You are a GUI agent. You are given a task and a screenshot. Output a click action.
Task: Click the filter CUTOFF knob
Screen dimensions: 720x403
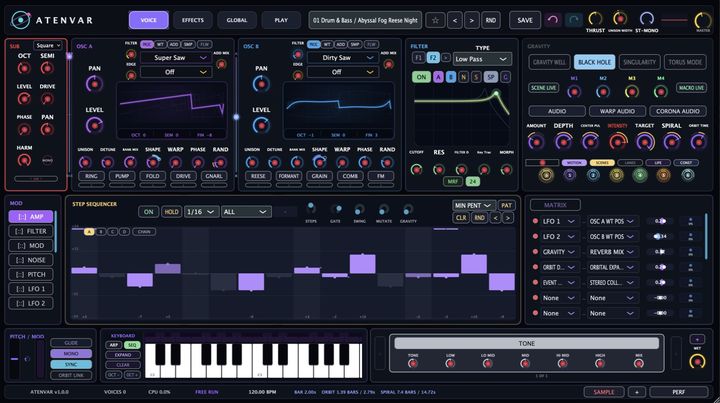coord(416,170)
